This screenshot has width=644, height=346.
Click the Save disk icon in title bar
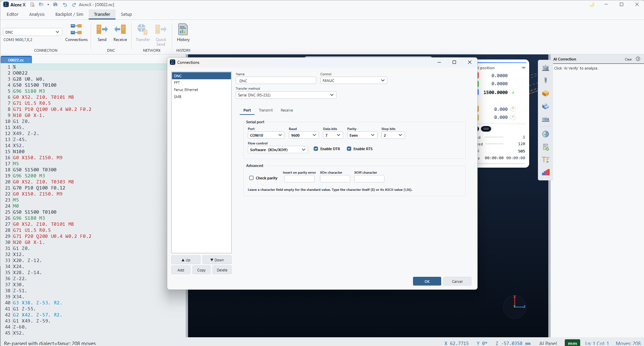(x=55, y=4)
